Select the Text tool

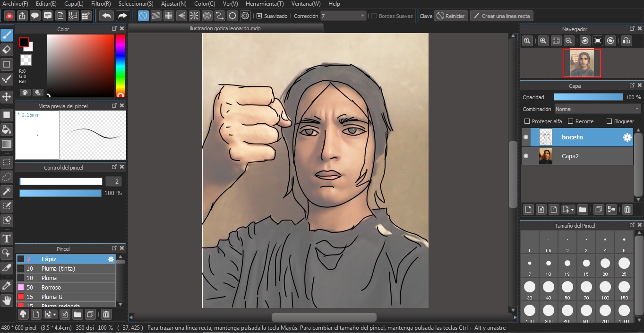click(7, 238)
